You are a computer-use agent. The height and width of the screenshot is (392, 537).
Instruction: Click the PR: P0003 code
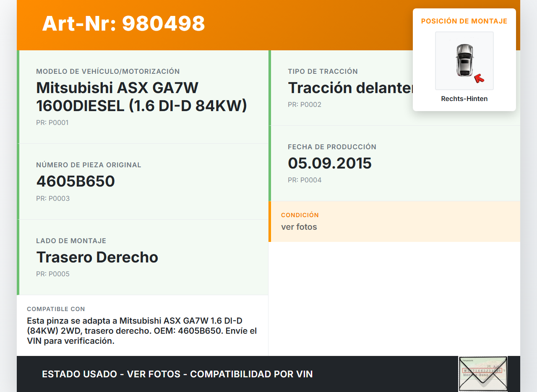coord(53,198)
